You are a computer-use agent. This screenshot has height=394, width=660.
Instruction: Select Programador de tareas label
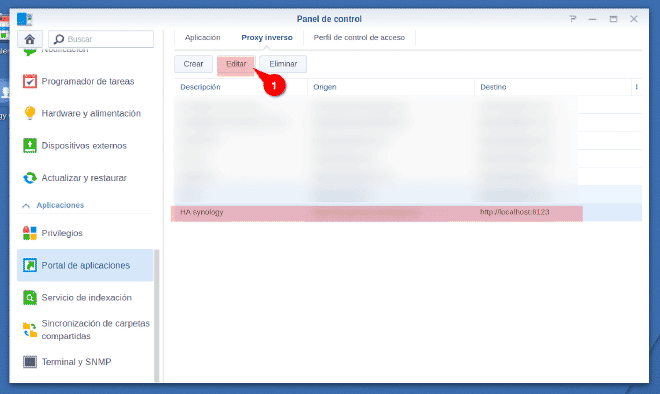(x=88, y=81)
